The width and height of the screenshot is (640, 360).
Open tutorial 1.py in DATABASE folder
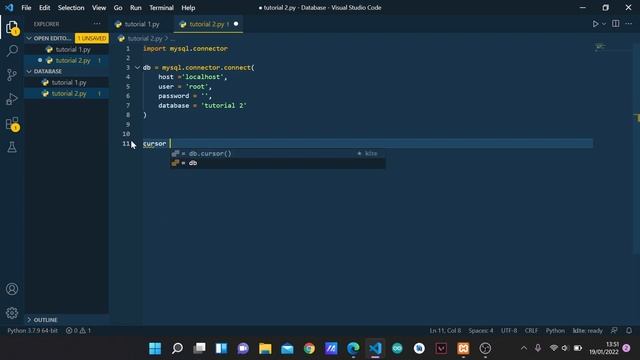click(x=67, y=82)
